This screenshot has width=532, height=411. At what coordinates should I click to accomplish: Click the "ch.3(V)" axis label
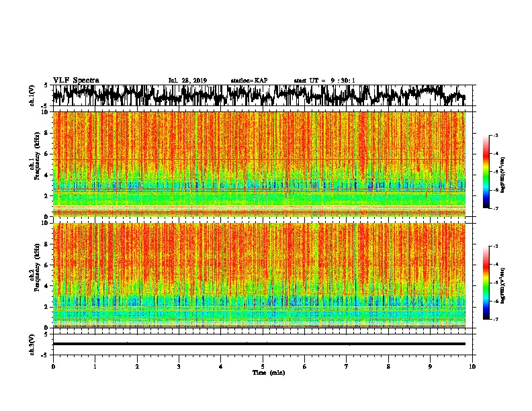pos(32,345)
